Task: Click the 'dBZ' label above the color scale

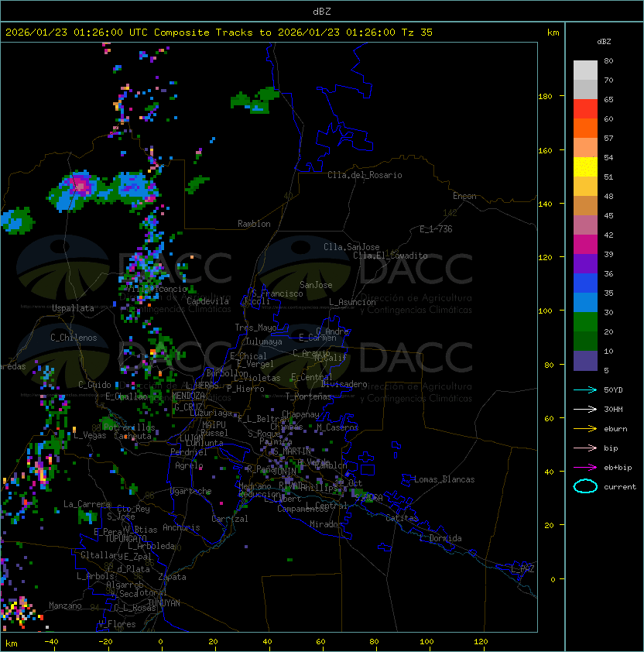Action: tap(604, 42)
